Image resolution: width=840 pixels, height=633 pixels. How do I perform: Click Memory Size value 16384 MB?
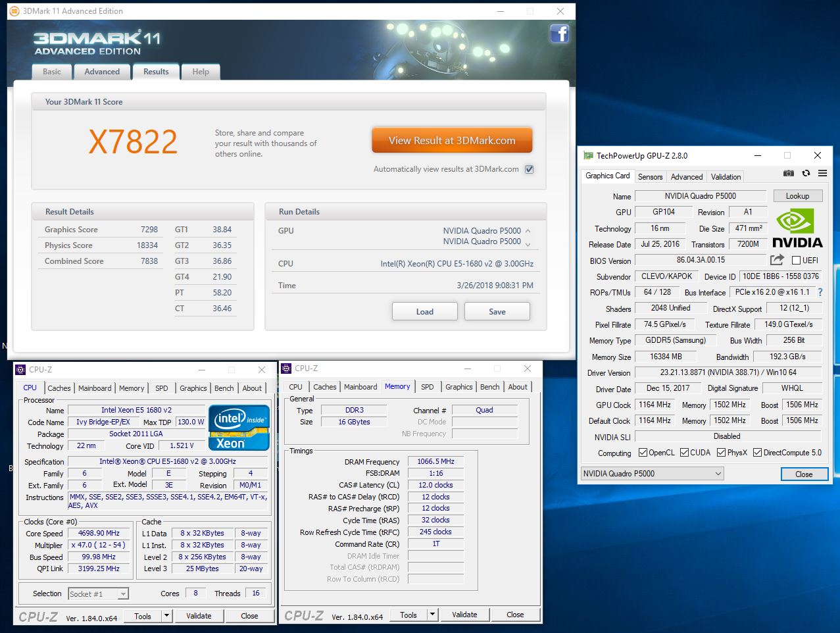point(666,357)
